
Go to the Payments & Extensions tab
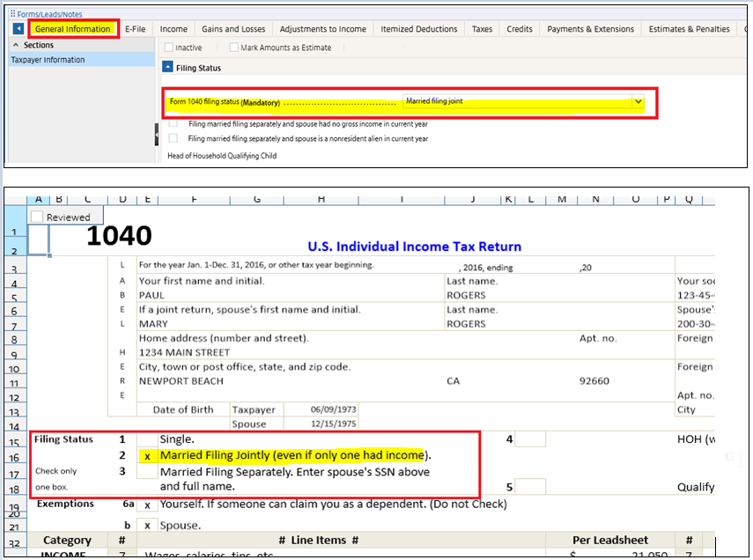pyautogui.click(x=589, y=29)
